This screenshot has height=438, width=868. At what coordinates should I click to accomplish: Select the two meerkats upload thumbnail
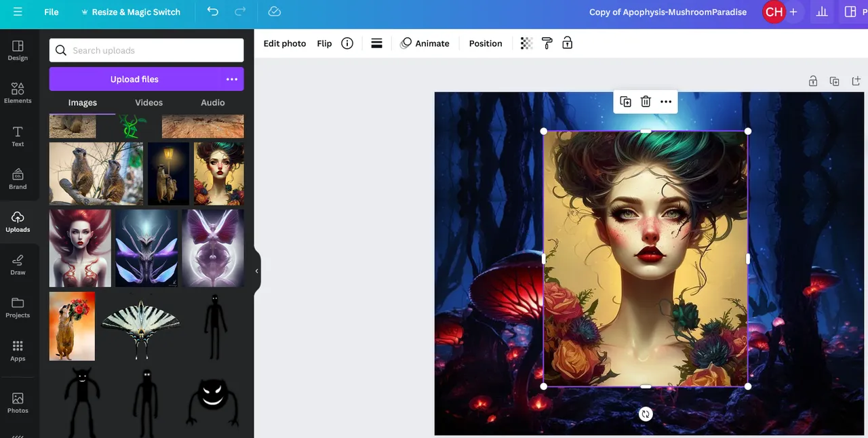[x=96, y=174]
